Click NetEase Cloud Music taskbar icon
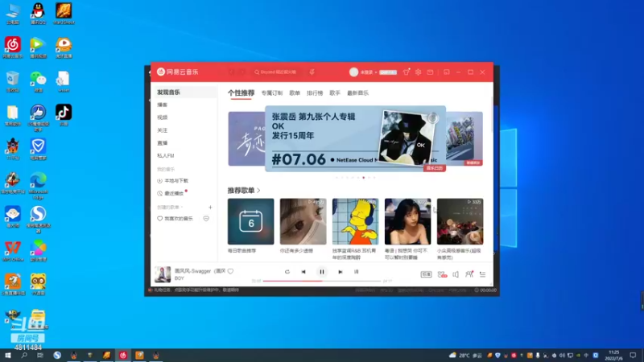The image size is (644, 362). click(123, 356)
